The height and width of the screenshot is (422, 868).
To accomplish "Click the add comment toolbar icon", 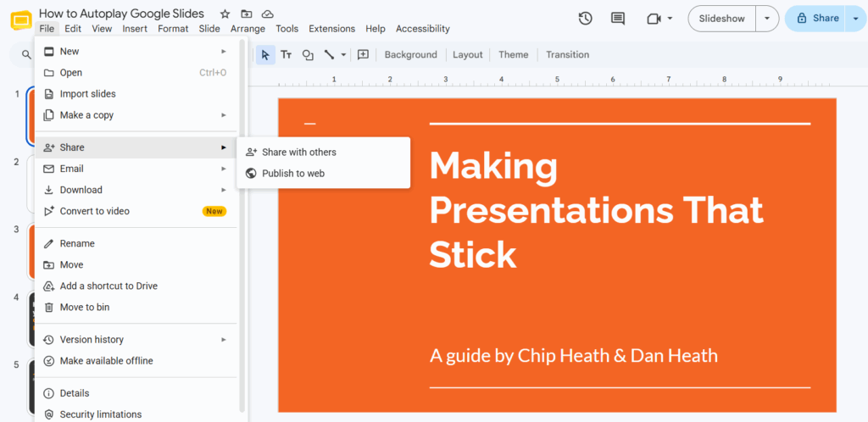I will [x=363, y=54].
